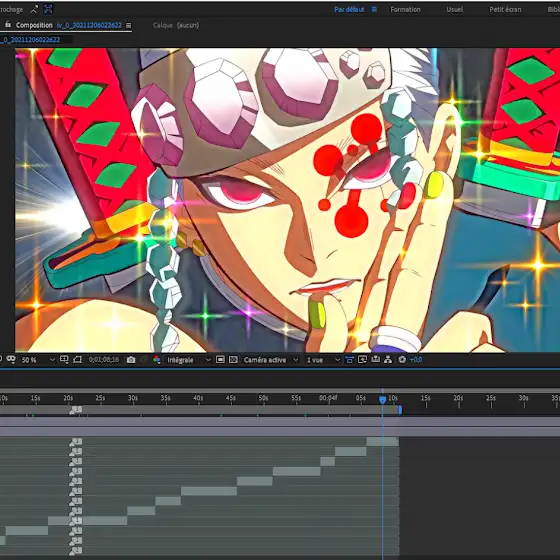The width and height of the screenshot is (560, 560).
Task: Toggle the region of interest icon
Action: coord(220,359)
